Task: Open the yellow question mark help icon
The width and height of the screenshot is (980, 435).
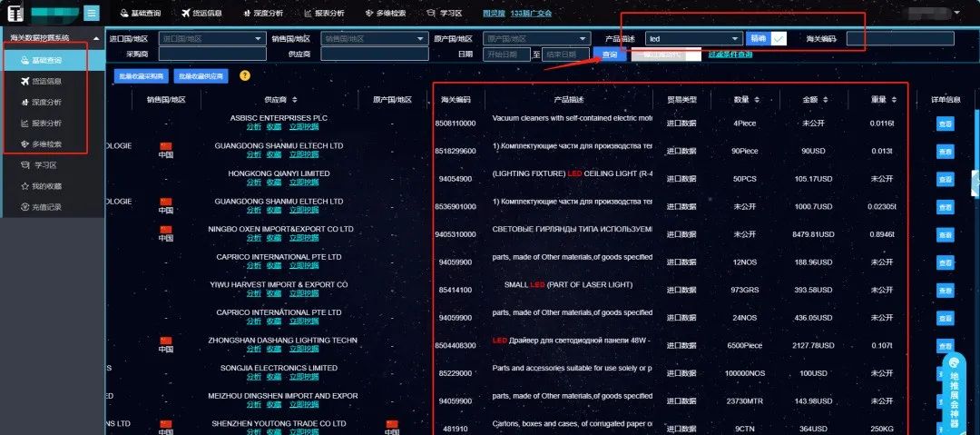Action: pyautogui.click(x=244, y=75)
